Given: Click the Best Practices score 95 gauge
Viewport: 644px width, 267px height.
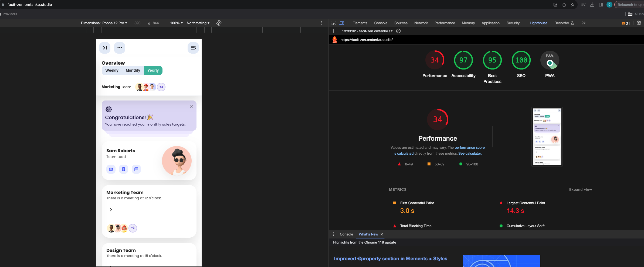Looking at the screenshot, I should (492, 60).
